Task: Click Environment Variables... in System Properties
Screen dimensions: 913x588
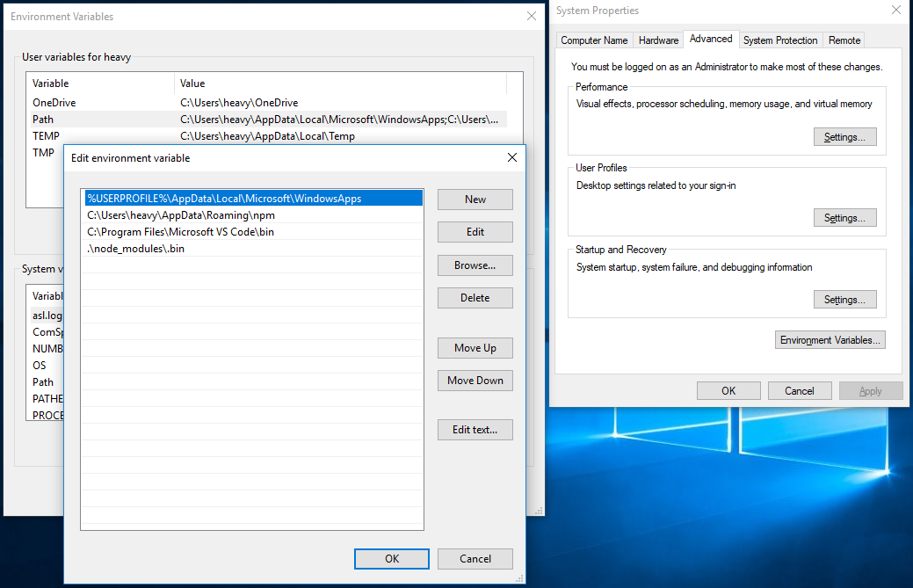Action: (830, 340)
